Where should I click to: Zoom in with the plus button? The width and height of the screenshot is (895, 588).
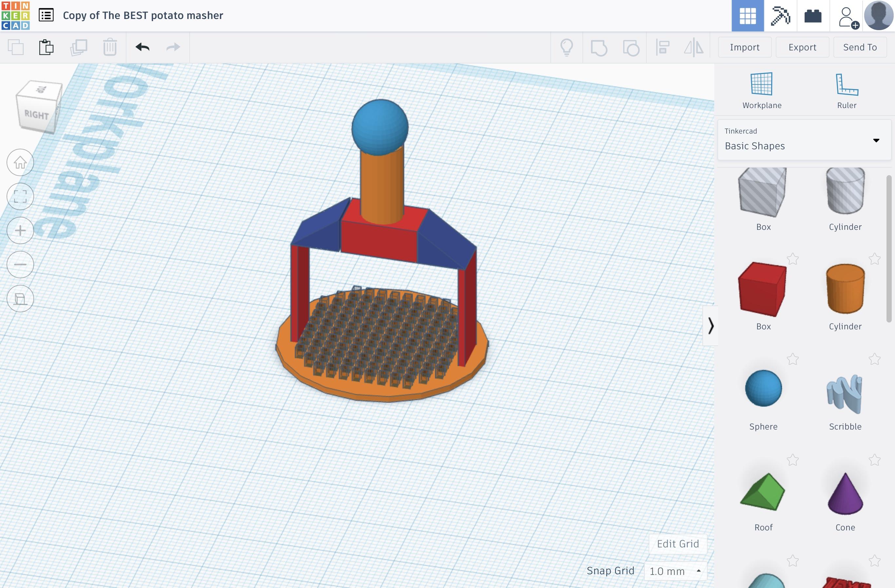(x=20, y=230)
